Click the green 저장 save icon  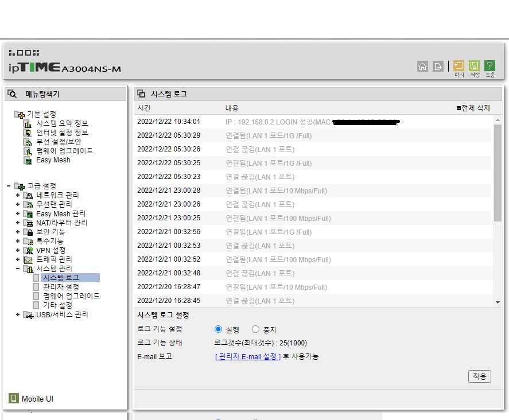pos(474,66)
